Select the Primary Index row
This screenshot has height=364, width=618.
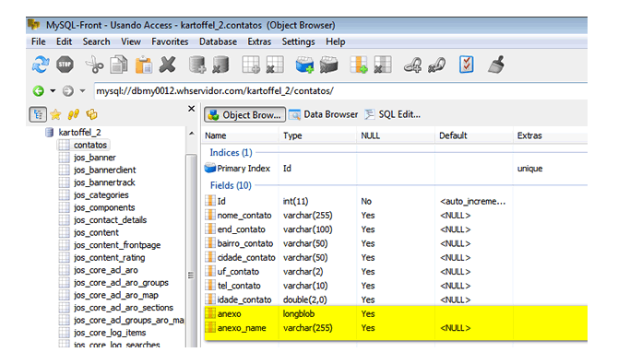pyautogui.click(x=396, y=169)
